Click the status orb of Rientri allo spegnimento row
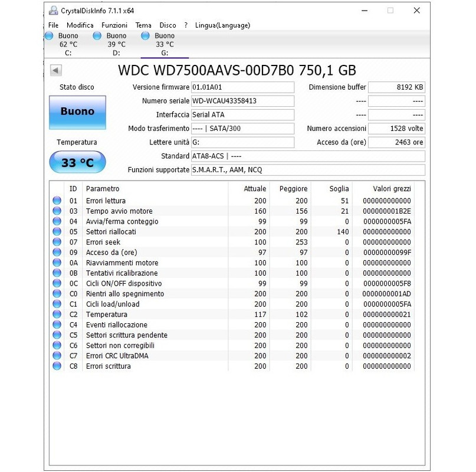Viewport: 476px width, 472px height. tap(57, 293)
